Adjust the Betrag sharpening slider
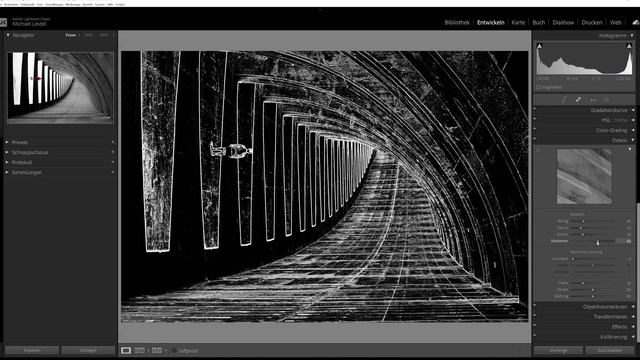The height and width of the screenshot is (360, 640). pyautogui.click(x=583, y=221)
